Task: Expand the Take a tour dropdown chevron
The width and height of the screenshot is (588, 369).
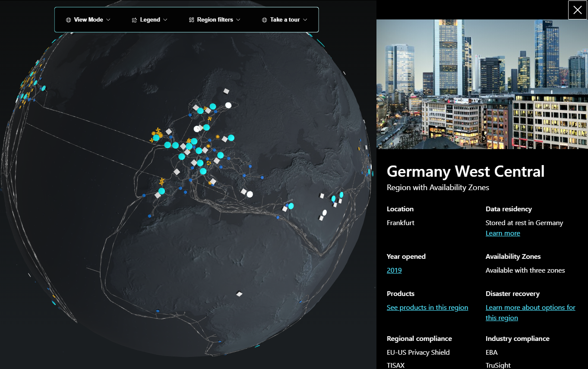Action: [x=305, y=20]
